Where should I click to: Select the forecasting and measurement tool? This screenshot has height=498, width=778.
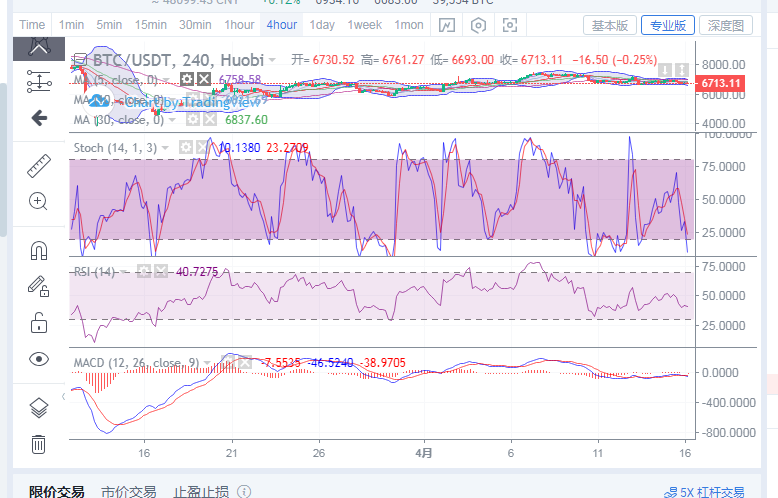point(39,81)
